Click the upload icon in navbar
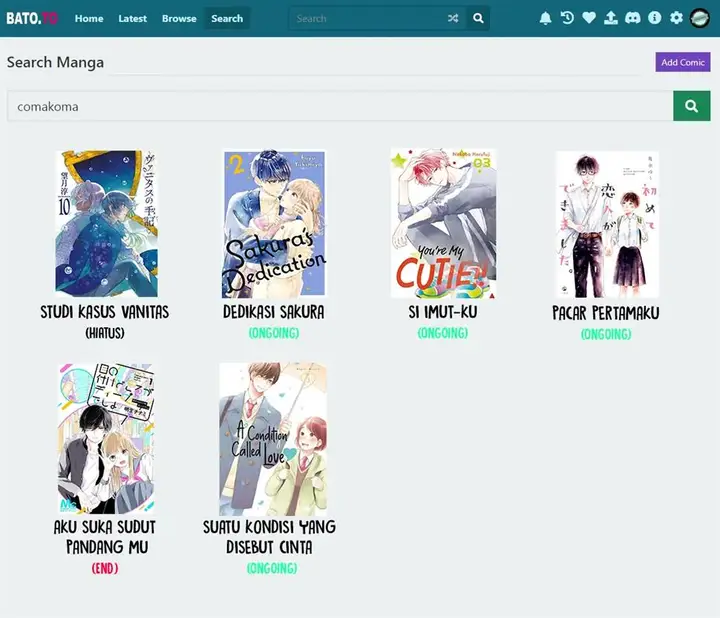The width and height of the screenshot is (720, 618). 611,18
